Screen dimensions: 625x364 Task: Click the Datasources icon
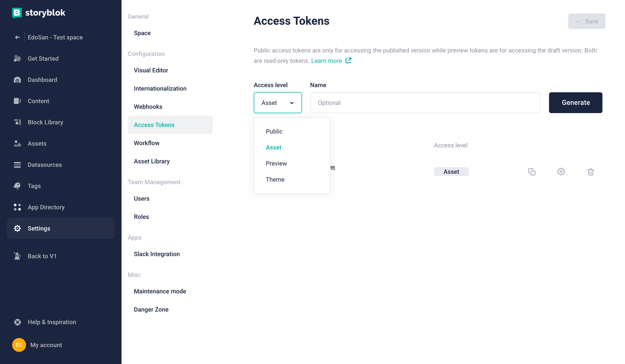pyautogui.click(x=17, y=165)
